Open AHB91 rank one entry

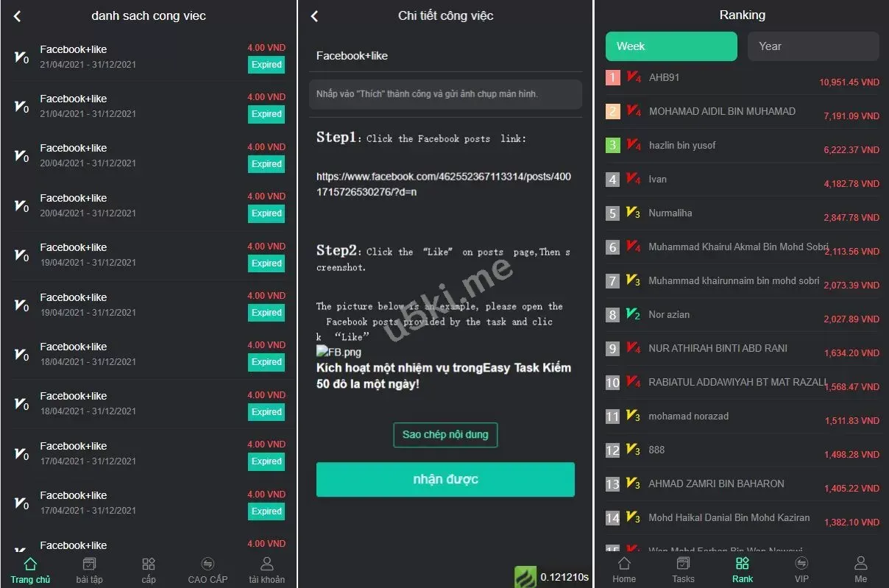coord(743,78)
